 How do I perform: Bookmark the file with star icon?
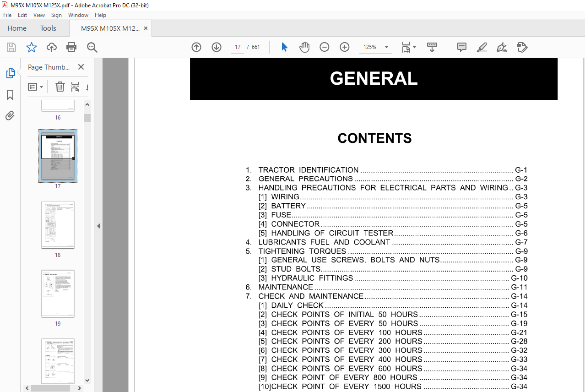click(32, 47)
